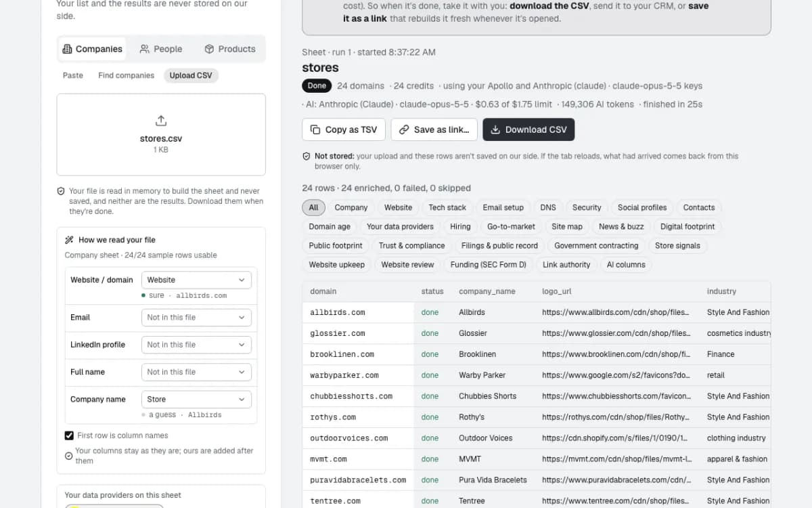
Task: Select the Security filter chip
Action: [x=587, y=207]
